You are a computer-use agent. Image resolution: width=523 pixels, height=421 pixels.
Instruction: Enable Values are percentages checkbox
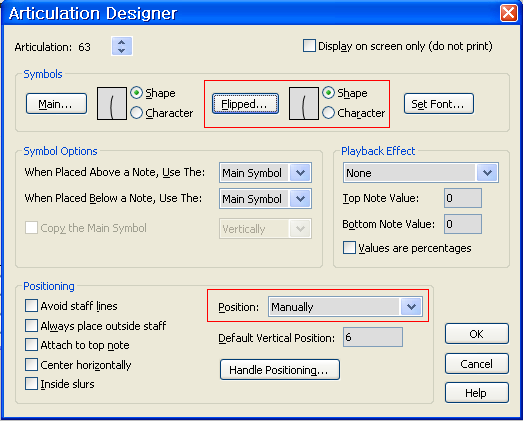click(x=349, y=248)
